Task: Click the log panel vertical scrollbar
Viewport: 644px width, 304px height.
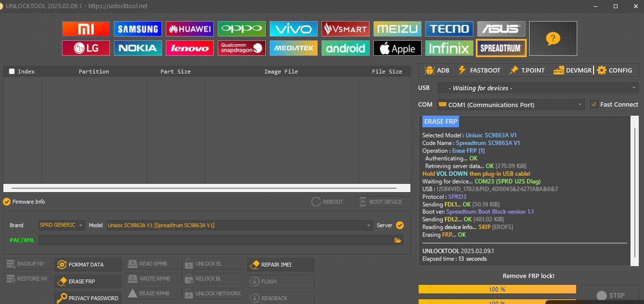Action: (x=635, y=190)
